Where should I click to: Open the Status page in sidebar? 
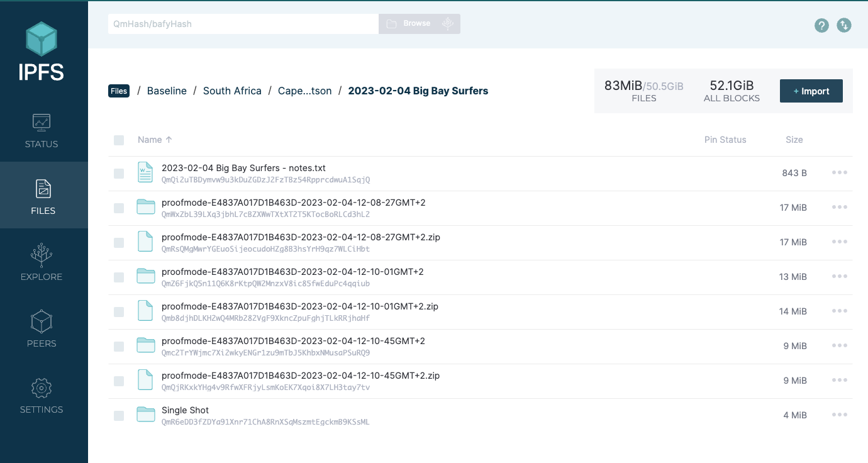pyautogui.click(x=42, y=130)
